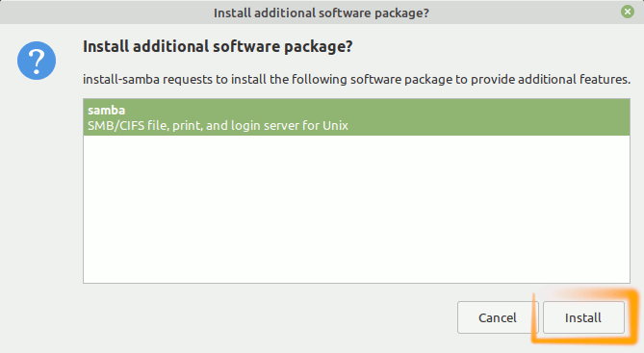644x353 pixels.
Task: Click the window title bar text
Action: [x=322, y=13]
